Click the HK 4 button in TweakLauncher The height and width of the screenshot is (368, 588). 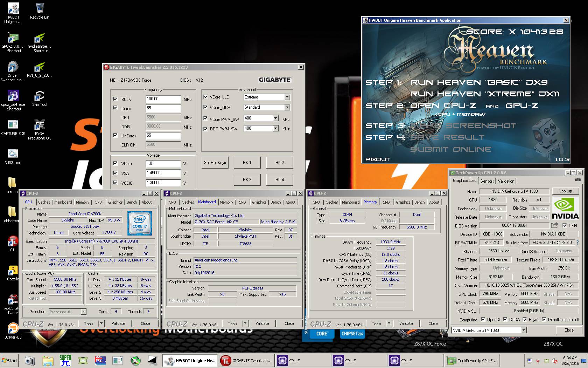[x=280, y=180]
